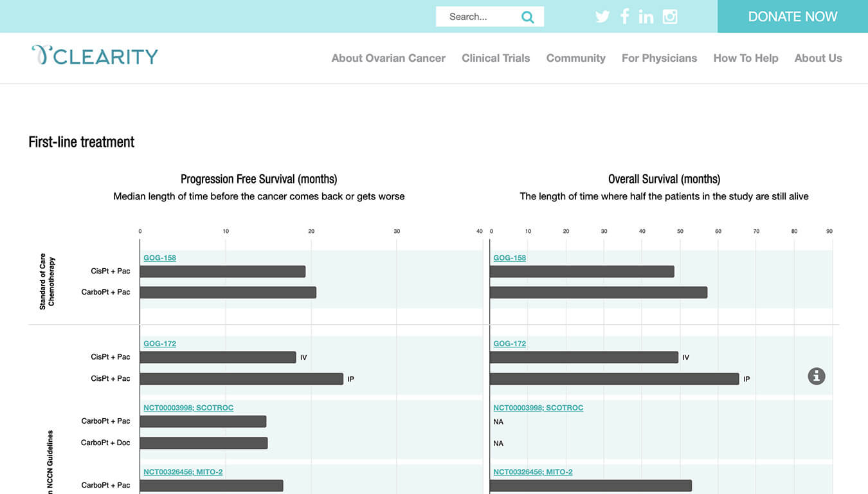Open NCT00003998; SCOTROC link in left chart
Screen dimensions: 868x494
[x=188, y=408]
